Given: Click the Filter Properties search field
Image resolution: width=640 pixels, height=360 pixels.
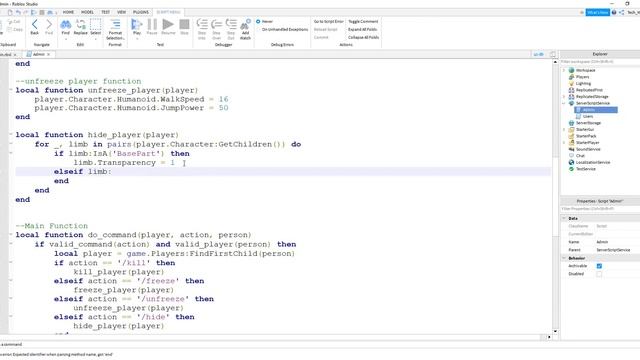Looking at the screenshot, I should (x=600, y=209).
